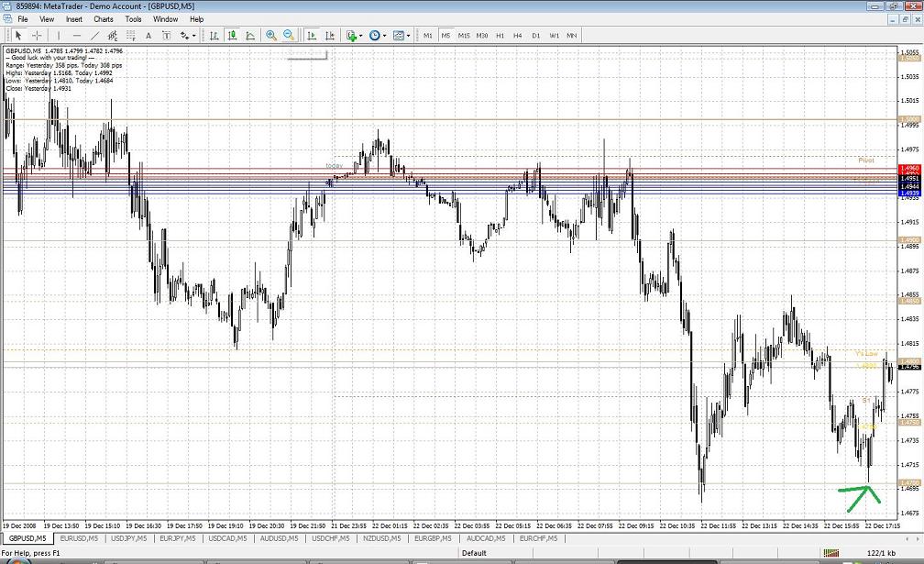The width and height of the screenshot is (924, 564).
Task: Open the Window menu
Action: tap(166, 19)
